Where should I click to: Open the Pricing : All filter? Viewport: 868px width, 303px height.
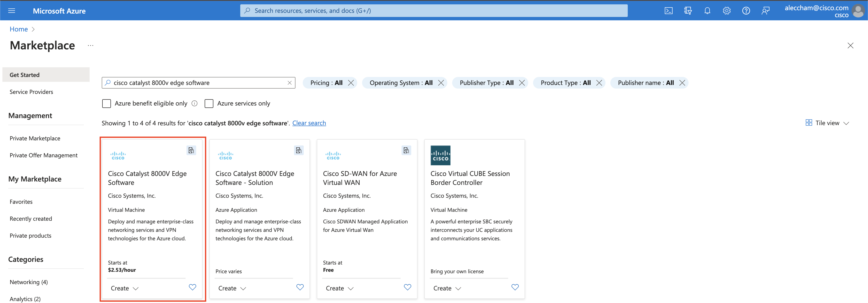(326, 83)
